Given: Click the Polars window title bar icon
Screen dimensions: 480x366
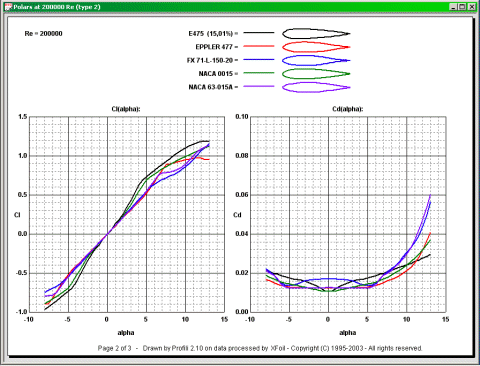Looking at the screenshot, I should [x=8, y=7].
